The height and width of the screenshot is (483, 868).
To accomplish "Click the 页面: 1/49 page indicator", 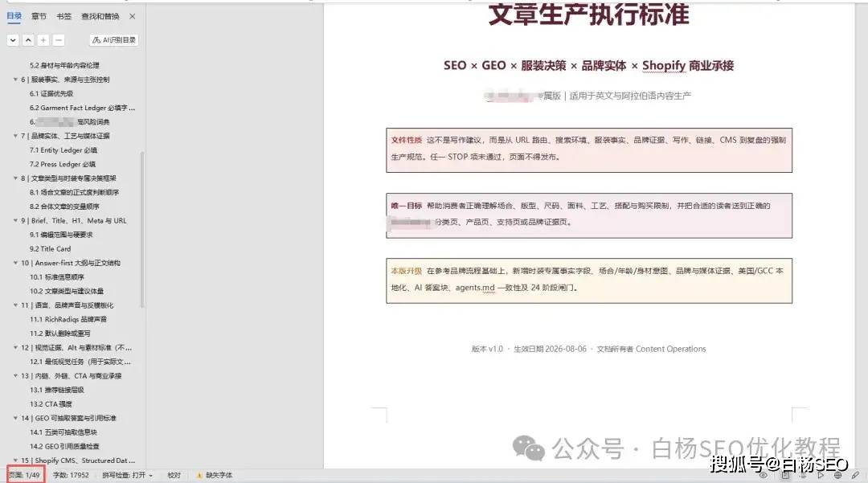I will pyautogui.click(x=24, y=475).
